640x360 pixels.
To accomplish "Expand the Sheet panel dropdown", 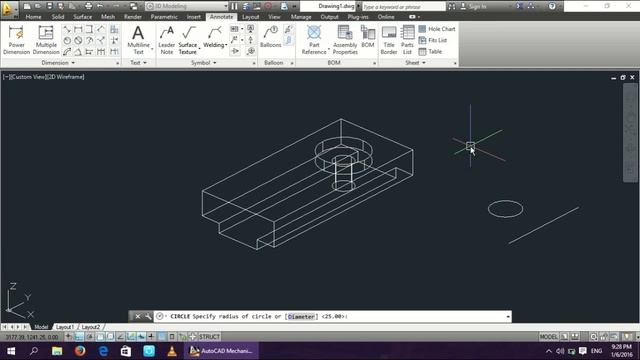I will pos(415,63).
